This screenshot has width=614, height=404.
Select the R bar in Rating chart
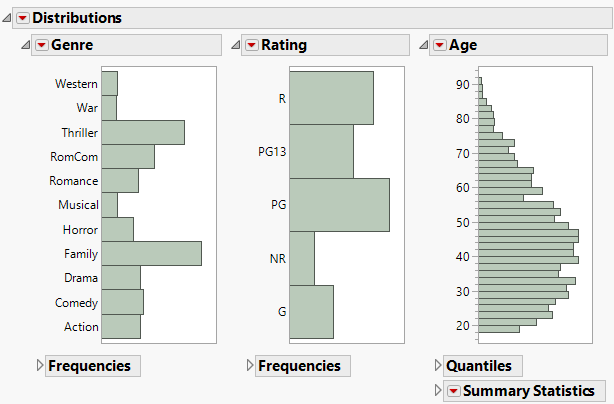pyautogui.click(x=331, y=98)
